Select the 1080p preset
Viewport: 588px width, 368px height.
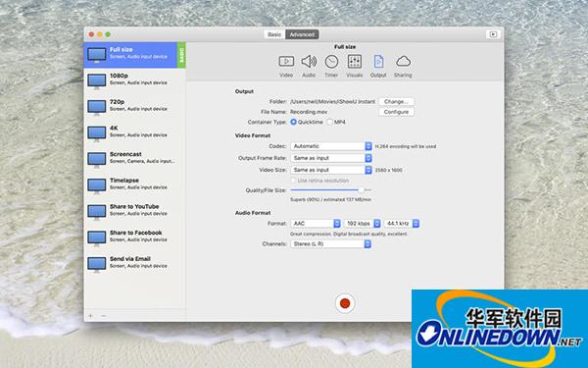coord(134,80)
